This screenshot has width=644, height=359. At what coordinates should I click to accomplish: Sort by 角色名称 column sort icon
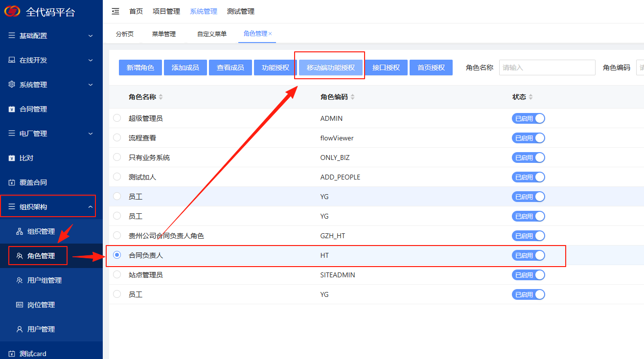[x=161, y=97]
